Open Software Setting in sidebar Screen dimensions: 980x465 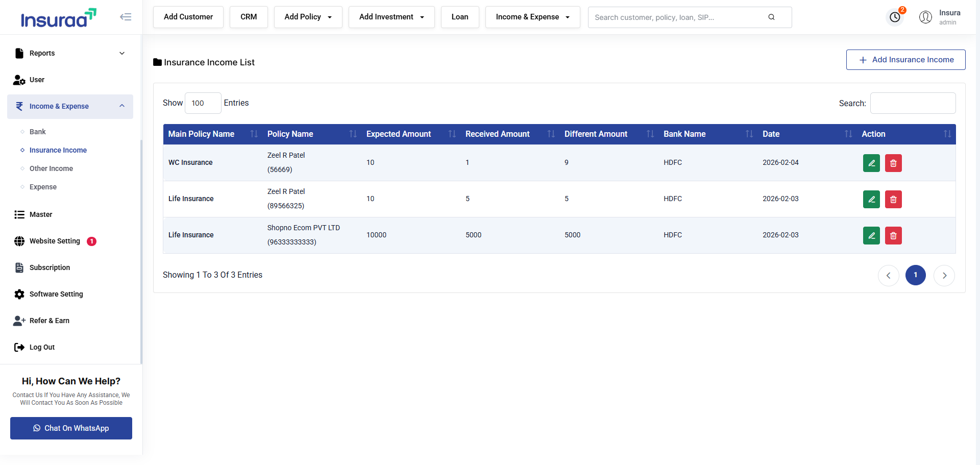70,294
